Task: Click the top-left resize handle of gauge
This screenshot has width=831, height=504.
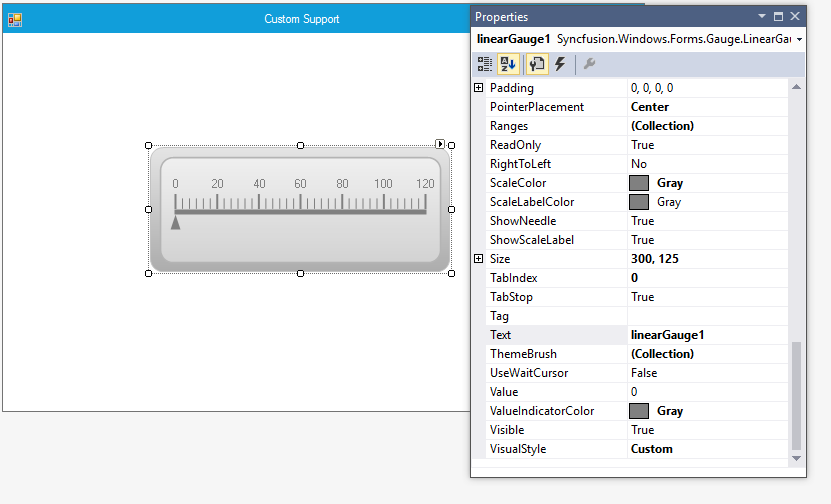Action: (148, 146)
